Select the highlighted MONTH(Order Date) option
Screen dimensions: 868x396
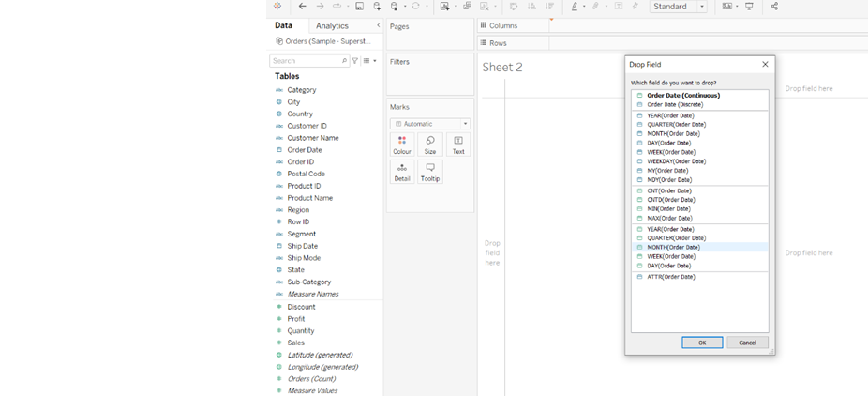[x=699, y=247]
